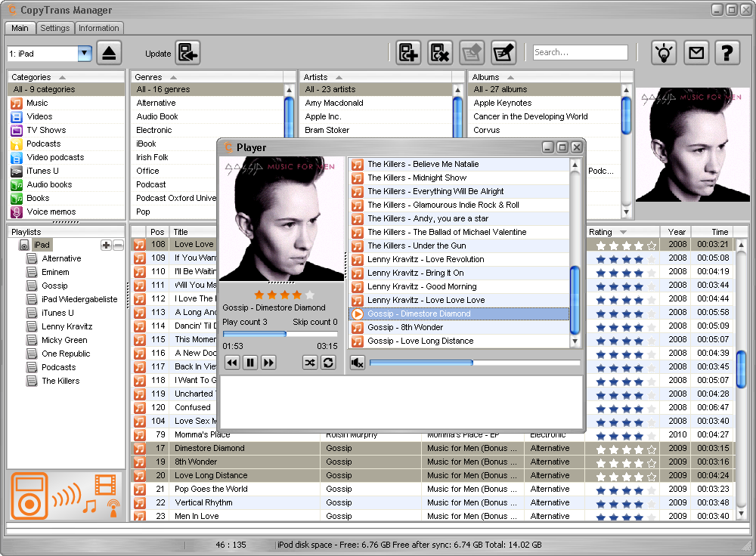Switch to the Information tab
This screenshot has width=756, height=556.
pos(99,28)
